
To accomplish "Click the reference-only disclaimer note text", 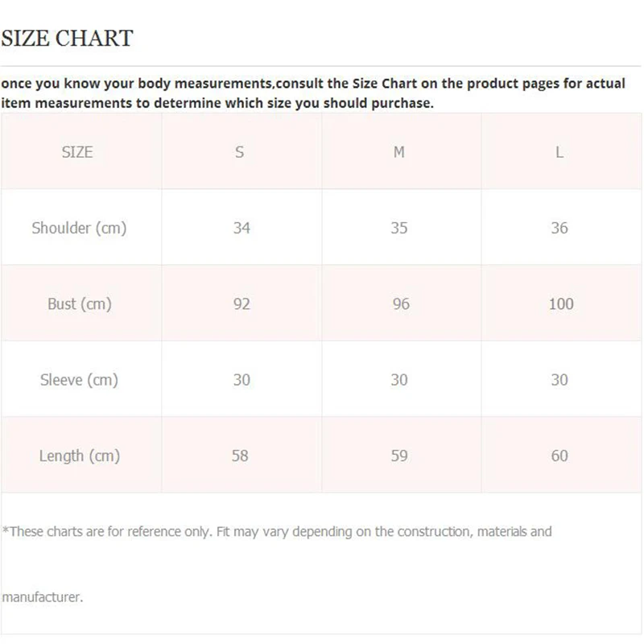I will [277, 531].
